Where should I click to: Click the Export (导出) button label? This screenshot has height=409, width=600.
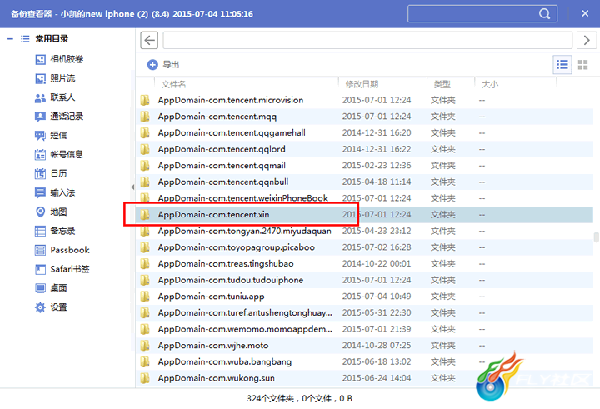(x=171, y=65)
